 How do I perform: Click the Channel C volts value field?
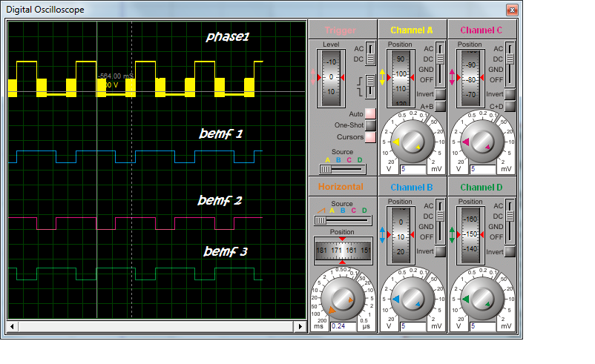[x=483, y=169]
